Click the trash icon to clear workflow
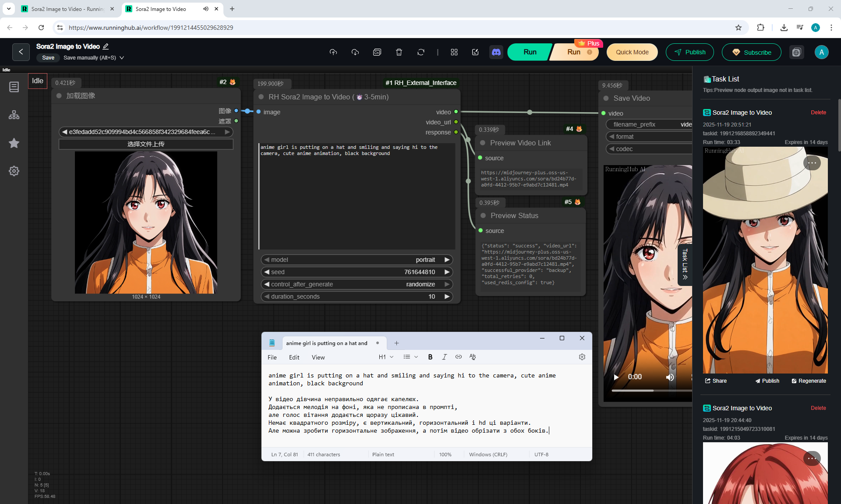This screenshot has width=841, height=504. click(x=399, y=52)
